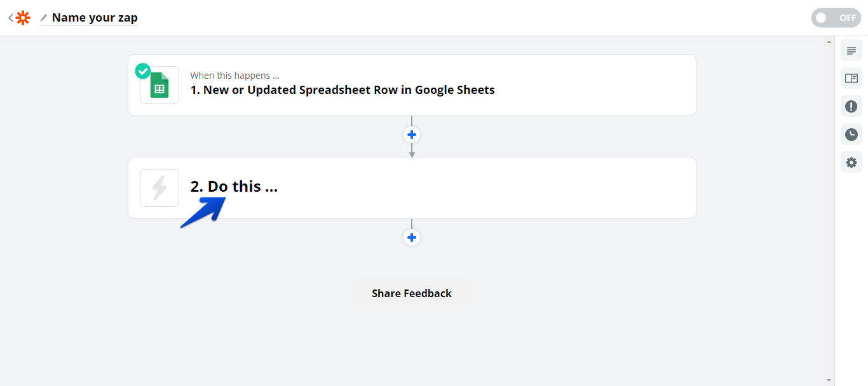This screenshot has height=386, width=868.
Task: Add a step between trigger and action
Action: click(412, 135)
